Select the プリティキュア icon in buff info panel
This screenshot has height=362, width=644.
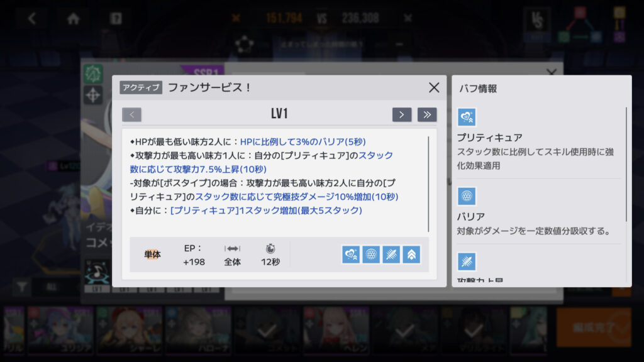(467, 118)
